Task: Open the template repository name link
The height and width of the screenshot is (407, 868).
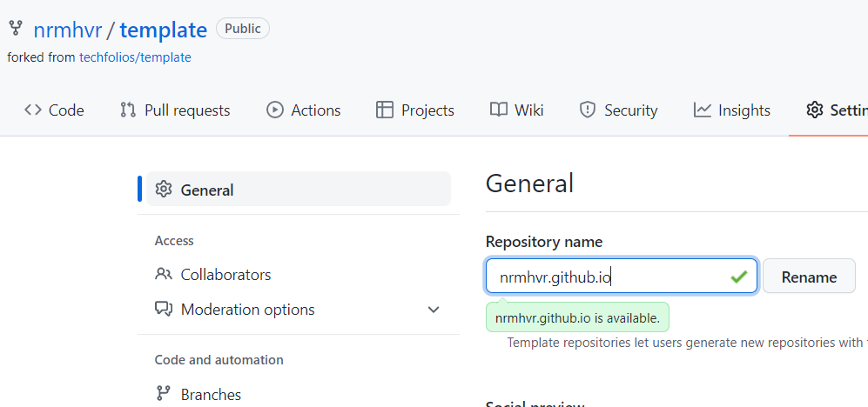Action: pyautogui.click(x=164, y=30)
